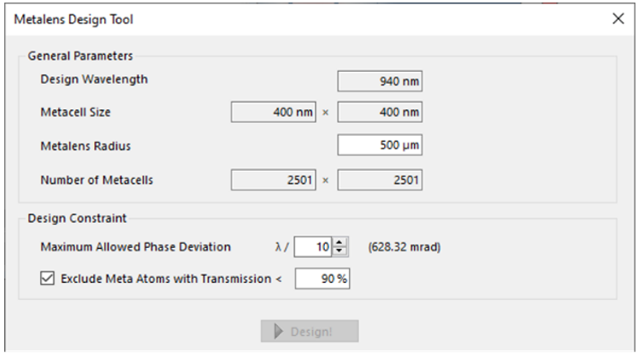Increase phase deviation divisor with up arrow
The height and width of the screenshot is (359, 644).
click(340, 243)
